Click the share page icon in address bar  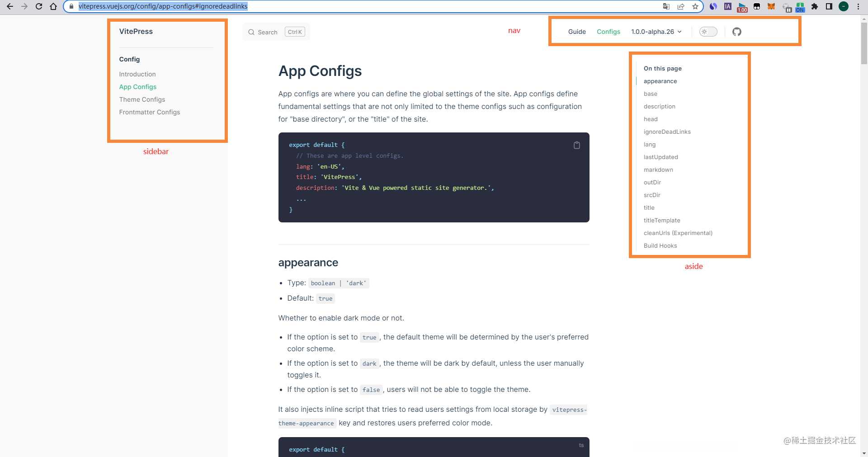pos(681,6)
